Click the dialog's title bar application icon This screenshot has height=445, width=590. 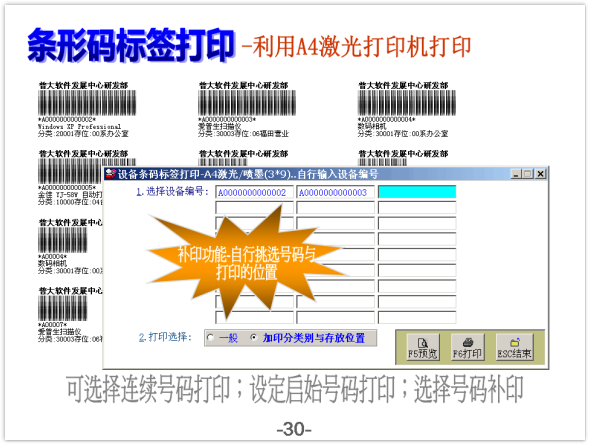(111, 174)
